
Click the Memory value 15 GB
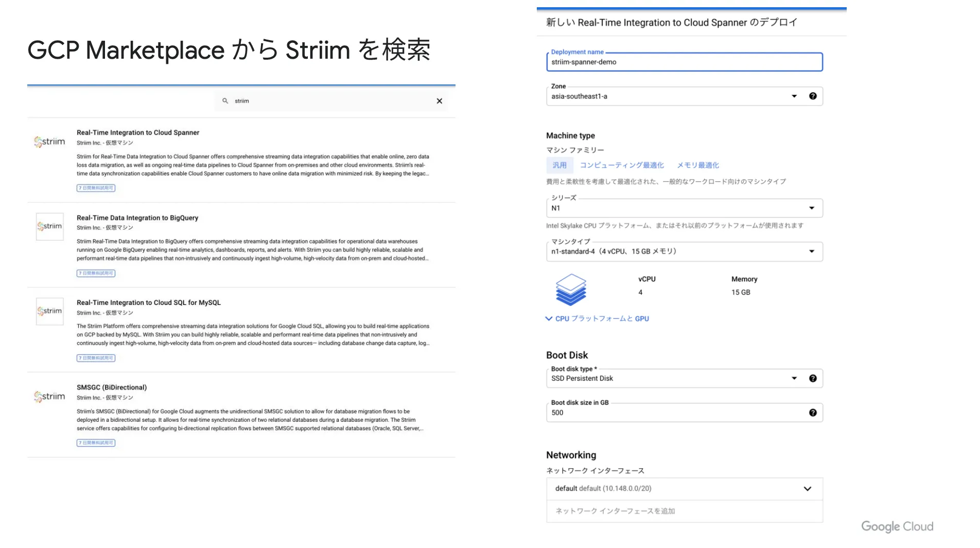tap(741, 292)
